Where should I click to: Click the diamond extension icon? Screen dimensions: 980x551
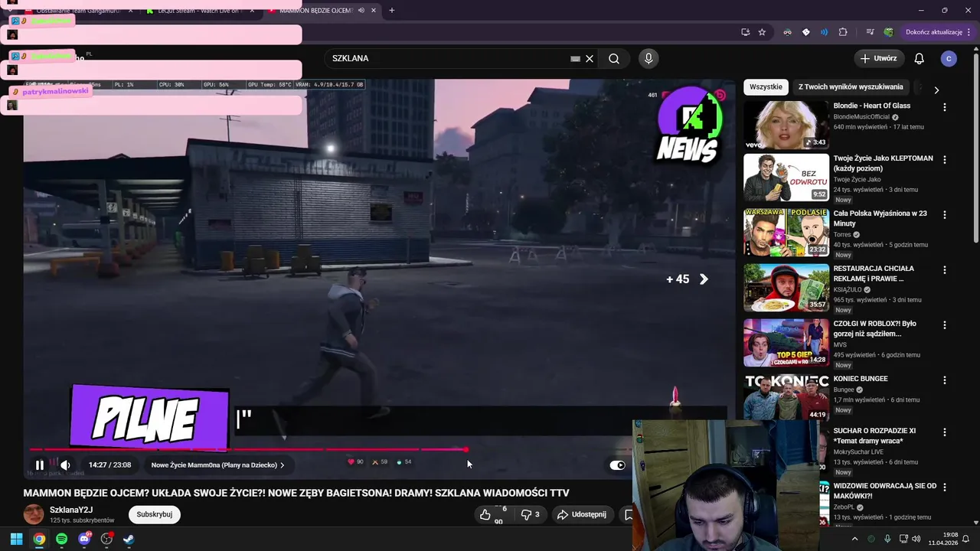[805, 32]
